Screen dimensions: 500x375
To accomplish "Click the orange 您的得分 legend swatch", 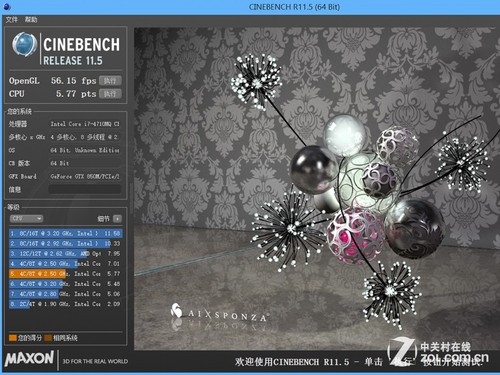I will click(x=13, y=338).
